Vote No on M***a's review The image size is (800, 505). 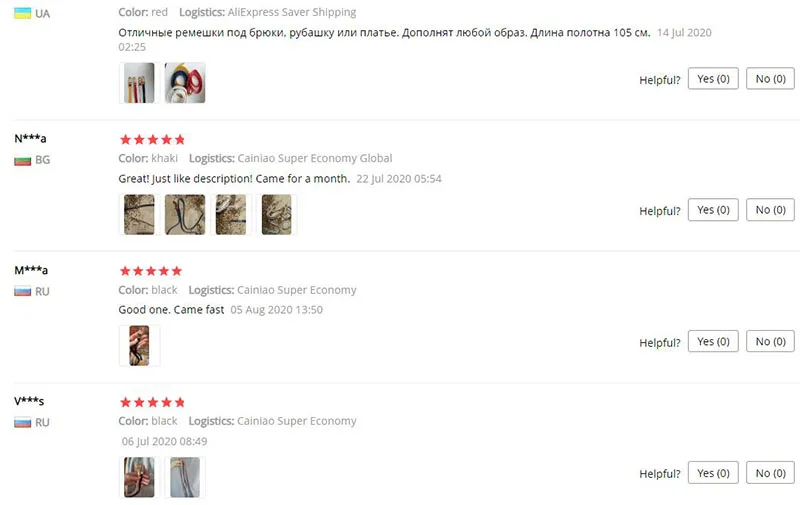coord(770,341)
